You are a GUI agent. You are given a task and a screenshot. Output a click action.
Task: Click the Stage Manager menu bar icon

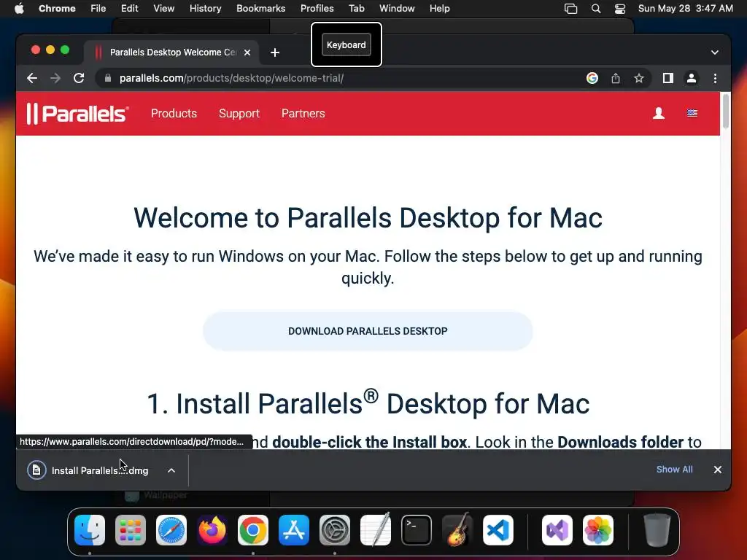point(570,9)
